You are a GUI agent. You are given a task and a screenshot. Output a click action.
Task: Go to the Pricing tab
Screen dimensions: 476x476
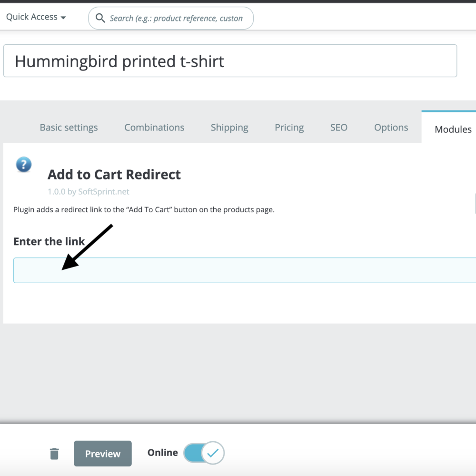[289, 128]
